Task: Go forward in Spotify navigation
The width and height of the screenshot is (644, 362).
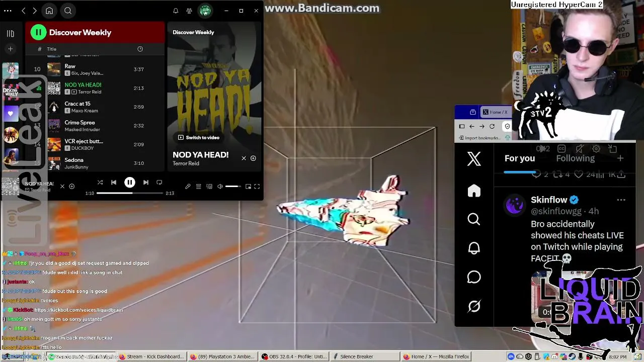Action: pos(34,11)
